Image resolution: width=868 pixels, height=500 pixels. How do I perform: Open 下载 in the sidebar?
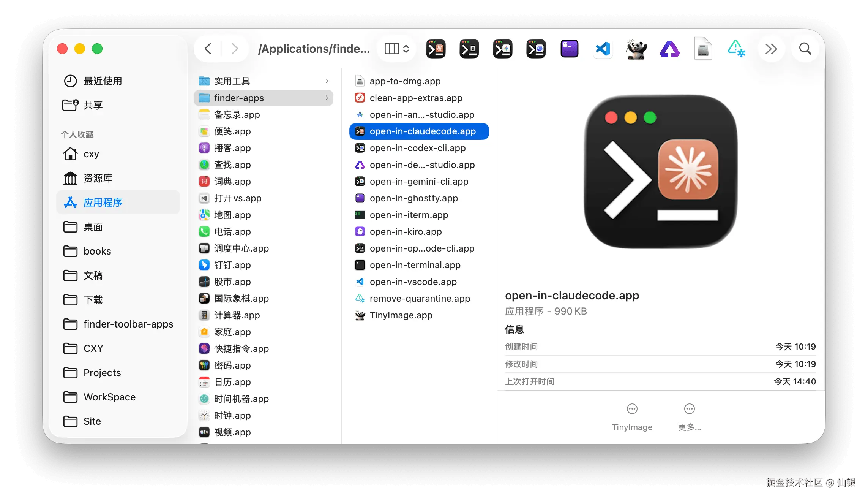pos(118,300)
